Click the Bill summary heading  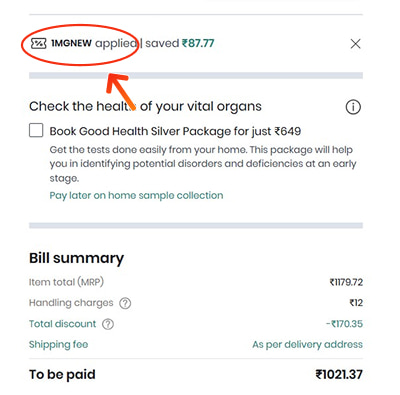pos(76,258)
